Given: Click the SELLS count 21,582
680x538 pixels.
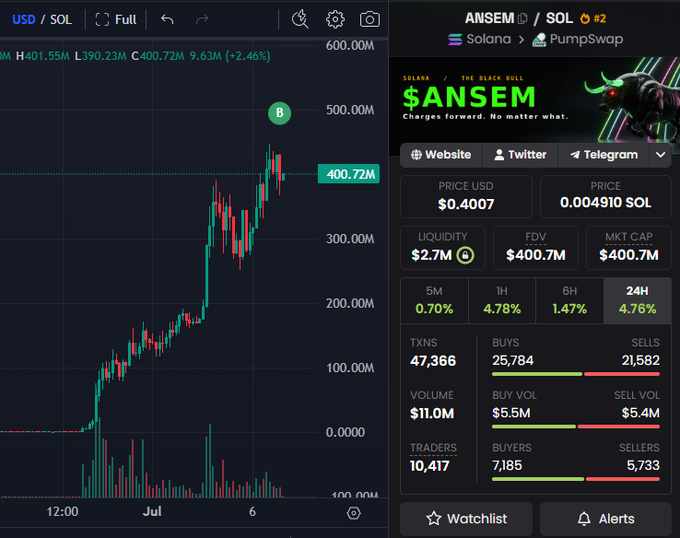Looking at the screenshot, I should [x=641, y=360].
